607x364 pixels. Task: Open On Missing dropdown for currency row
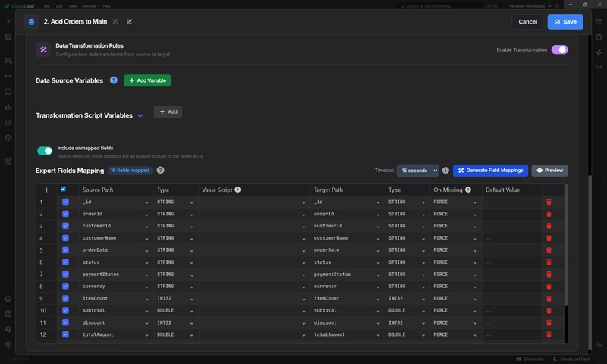coord(475,287)
